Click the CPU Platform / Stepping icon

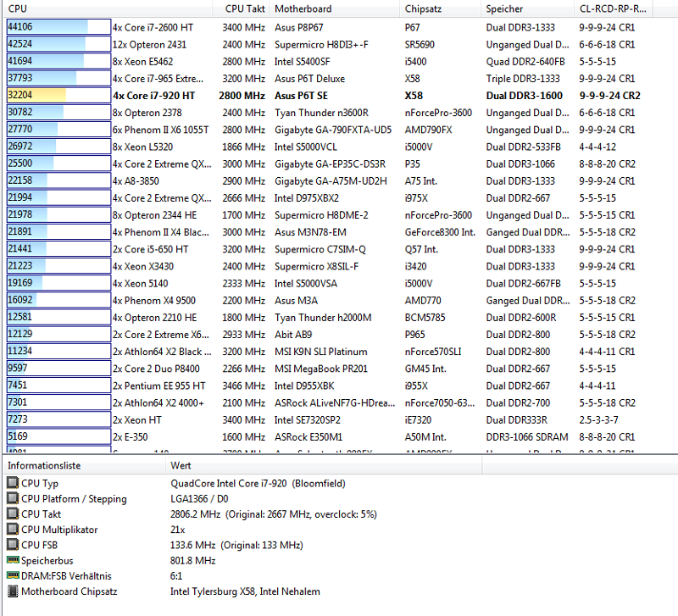(13, 498)
